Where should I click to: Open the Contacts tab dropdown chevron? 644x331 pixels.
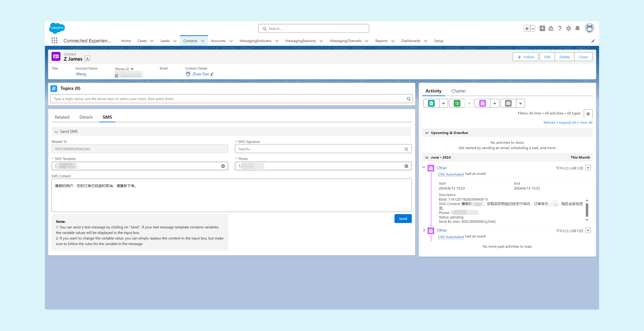click(203, 41)
